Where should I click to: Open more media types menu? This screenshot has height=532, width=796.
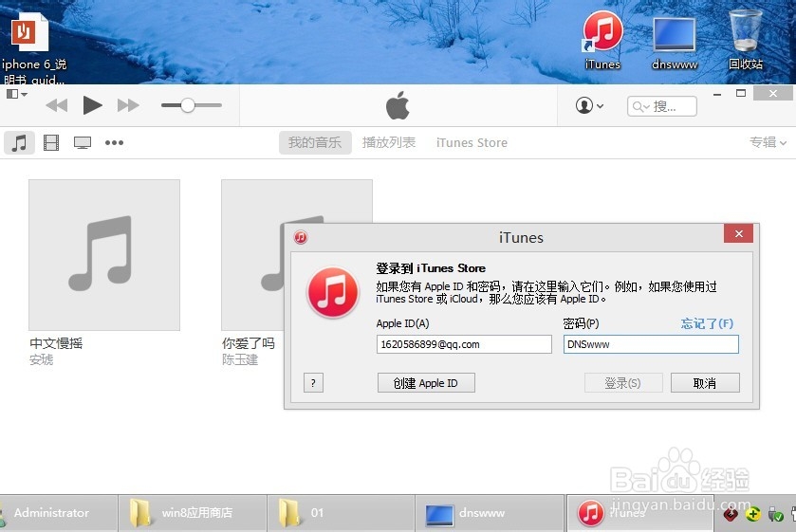(x=114, y=142)
